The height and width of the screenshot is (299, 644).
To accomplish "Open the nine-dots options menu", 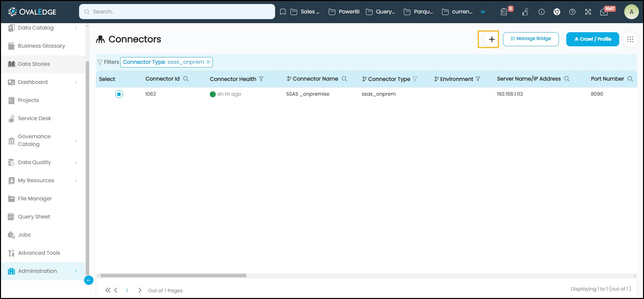I will click(630, 39).
